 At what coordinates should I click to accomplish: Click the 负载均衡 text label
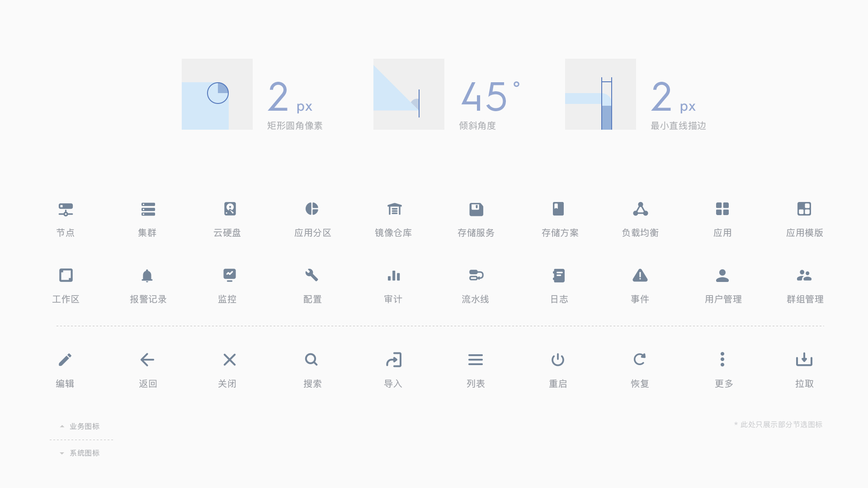[x=640, y=233]
